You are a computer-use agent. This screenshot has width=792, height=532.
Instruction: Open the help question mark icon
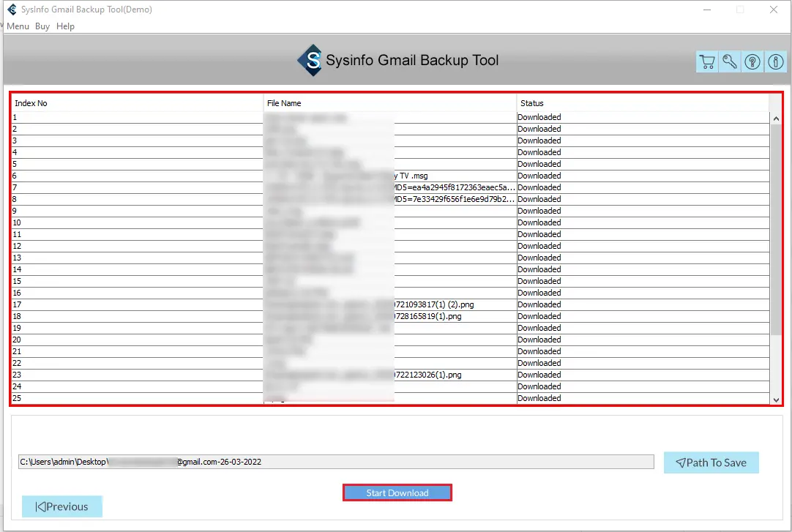coord(752,62)
